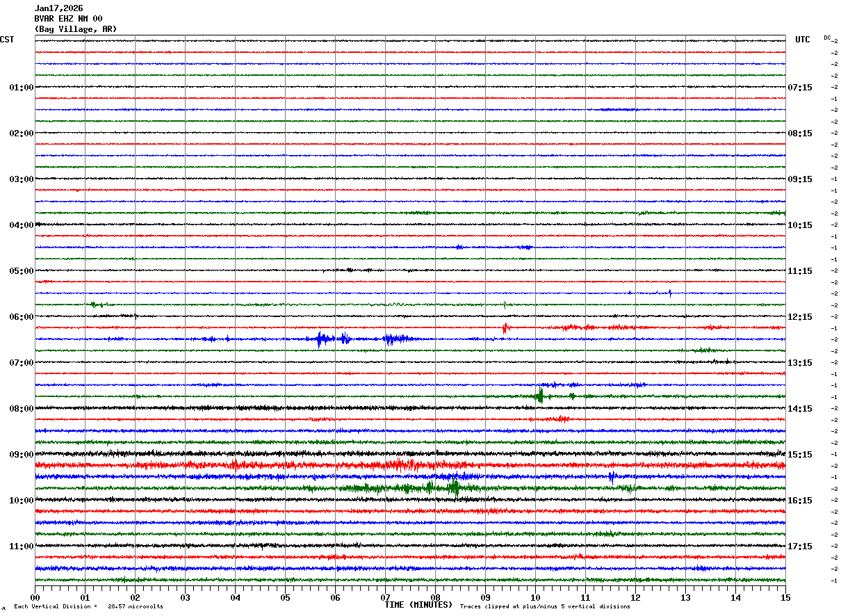
Task: Click minute axis tick label 05
Action: [x=285, y=597]
